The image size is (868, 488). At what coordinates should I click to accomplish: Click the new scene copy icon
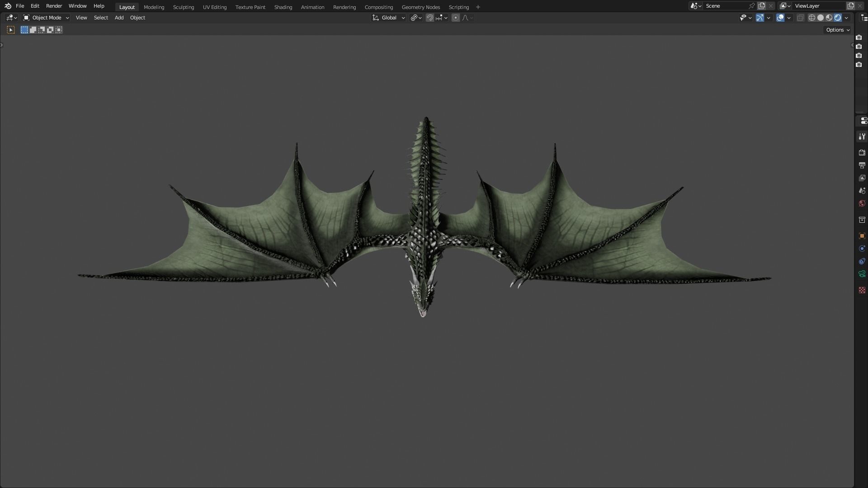(x=762, y=6)
